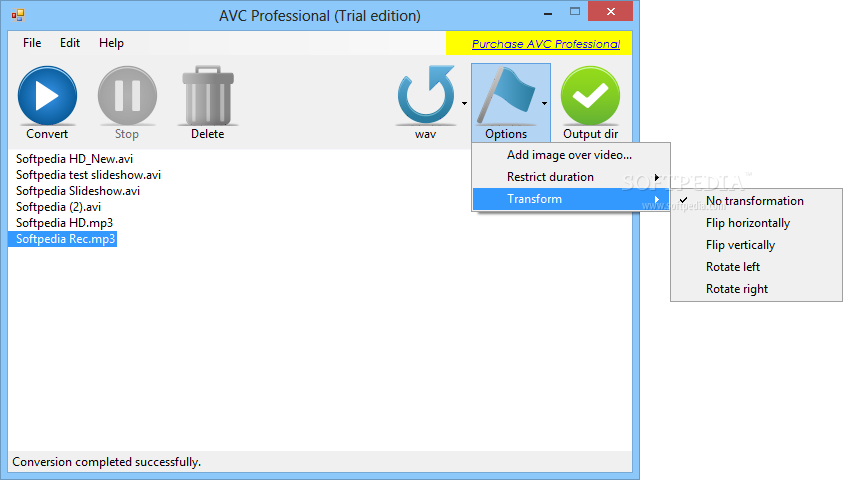Open the Help menu
The height and width of the screenshot is (480, 843).
coord(111,43)
